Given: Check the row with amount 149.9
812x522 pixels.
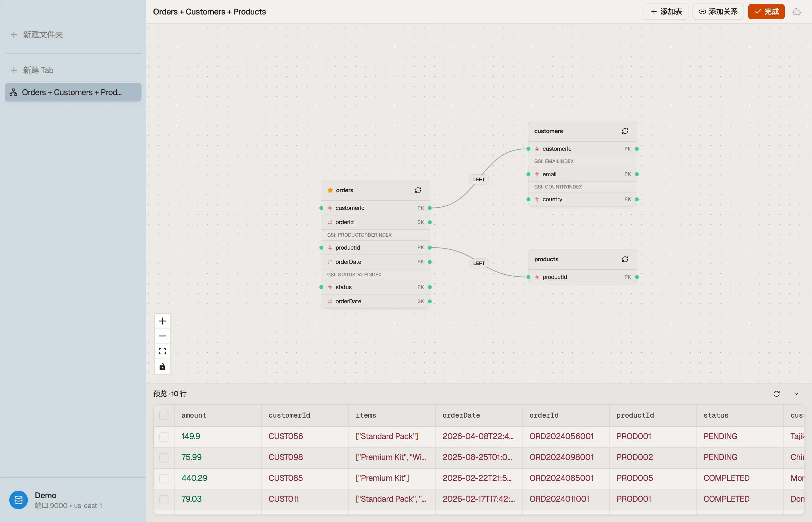Looking at the screenshot, I should pyautogui.click(x=164, y=436).
